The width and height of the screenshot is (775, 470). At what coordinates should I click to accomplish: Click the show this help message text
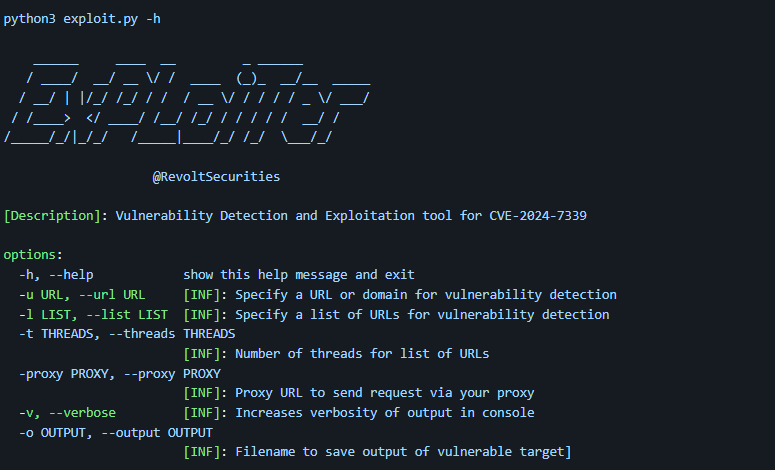(298, 275)
